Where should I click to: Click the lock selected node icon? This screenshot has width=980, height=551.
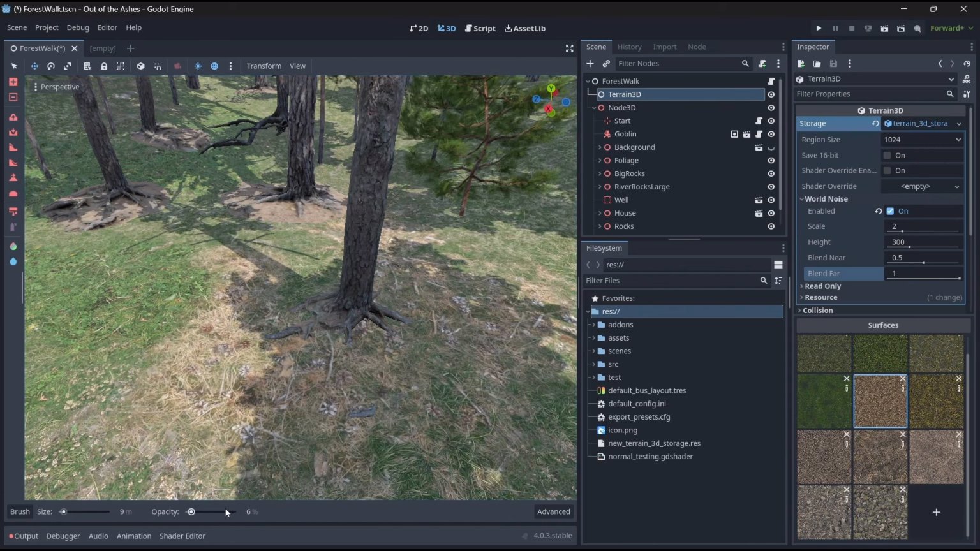(104, 66)
